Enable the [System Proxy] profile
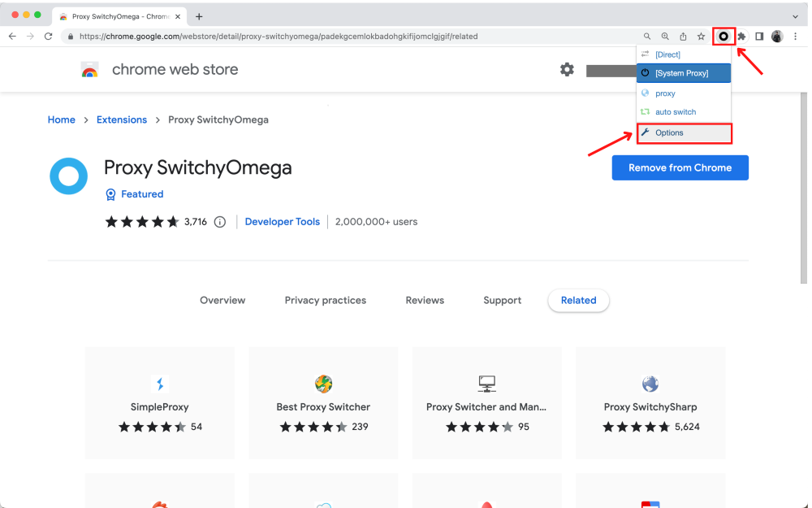 pos(684,73)
